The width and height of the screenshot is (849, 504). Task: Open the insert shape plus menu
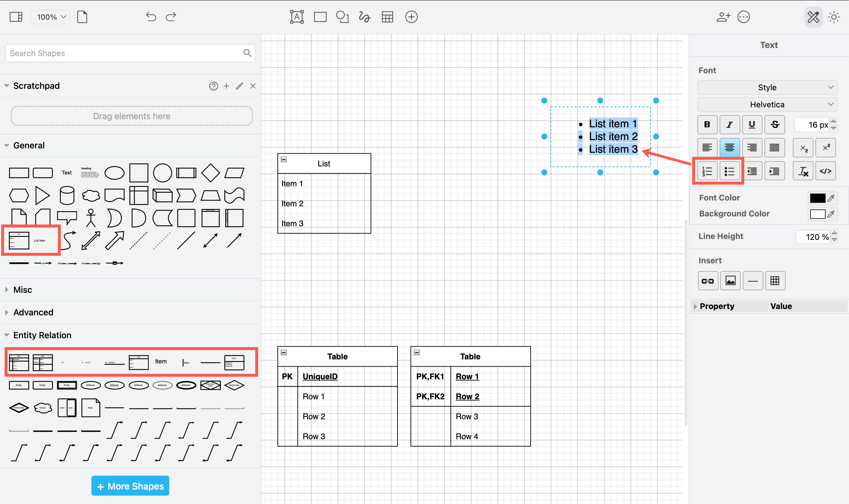[411, 17]
